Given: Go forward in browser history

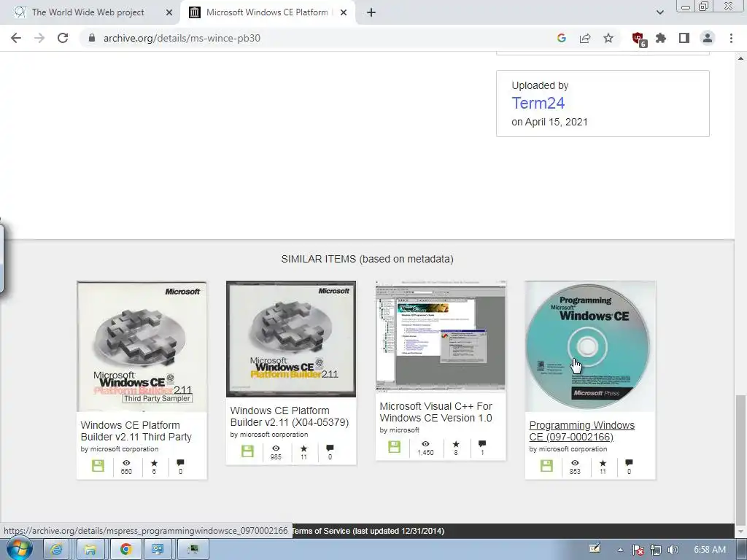Looking at the screenshot, I should (x=39, y=38).
